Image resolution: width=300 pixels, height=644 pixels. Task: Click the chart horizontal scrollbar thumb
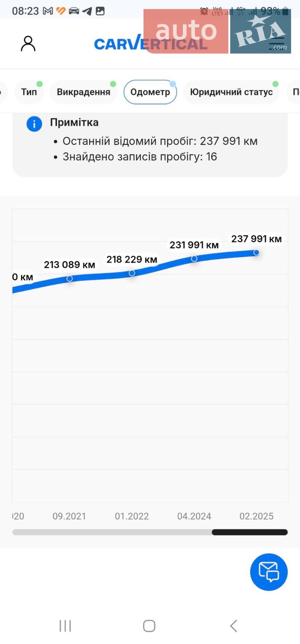[x=249, y=532]
